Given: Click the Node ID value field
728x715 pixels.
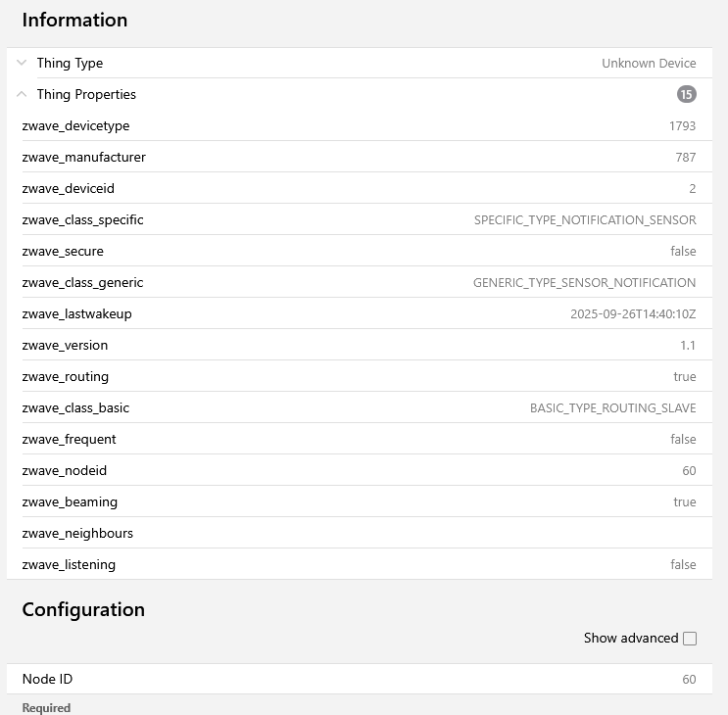Looking at the screenshot, I should pyautogui.click(x=689, y=679).
